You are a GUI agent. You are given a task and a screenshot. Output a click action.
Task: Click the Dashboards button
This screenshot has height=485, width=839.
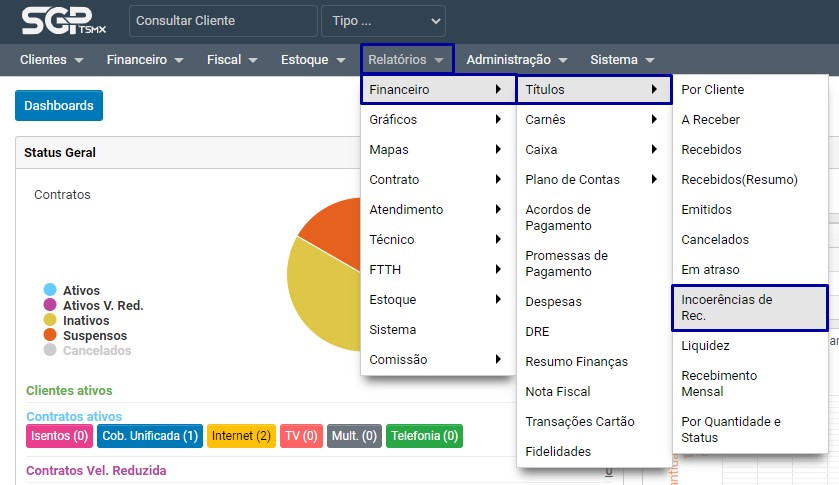[x=59, y=105]
